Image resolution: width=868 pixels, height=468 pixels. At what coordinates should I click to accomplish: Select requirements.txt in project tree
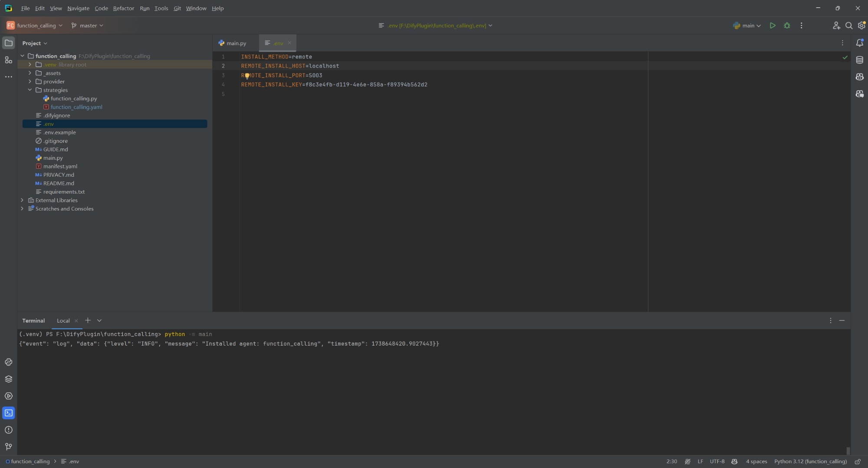(64, 192)
